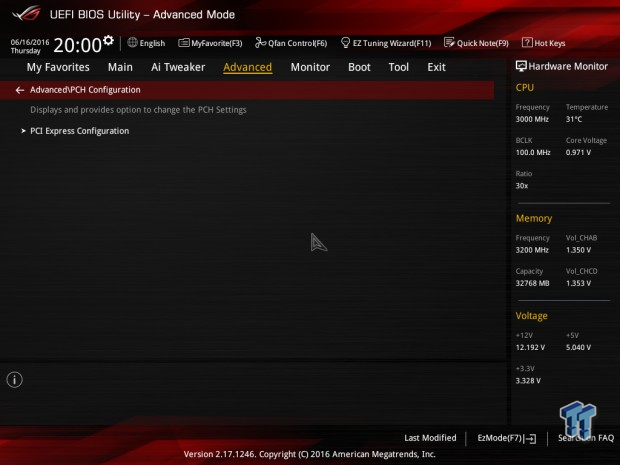620x465 pixels.
Task: Click the 06/16/2016 date text
Action: tap(30, 42)
